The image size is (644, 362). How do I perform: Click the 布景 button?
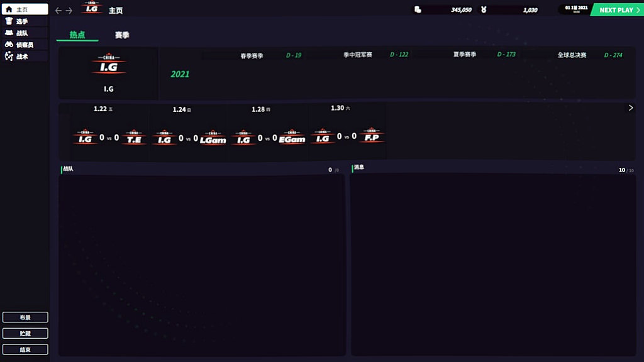coord(25,317)
